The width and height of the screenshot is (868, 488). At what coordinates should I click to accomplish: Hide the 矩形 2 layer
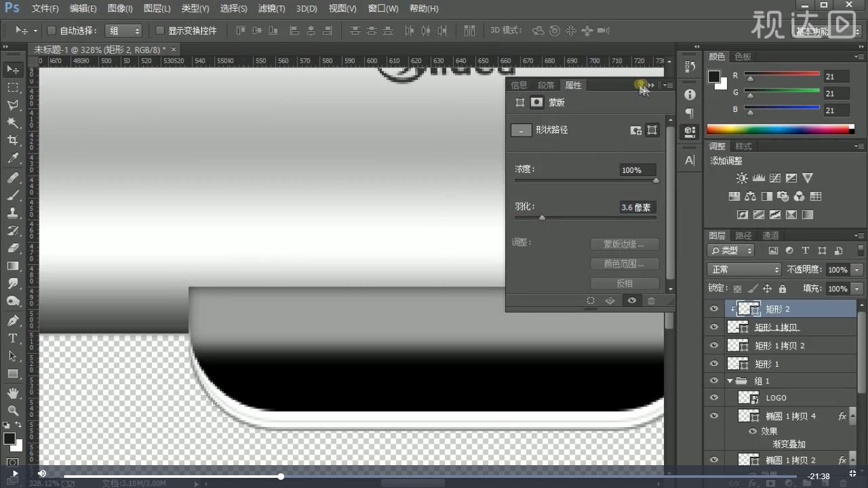pos(714,309)
